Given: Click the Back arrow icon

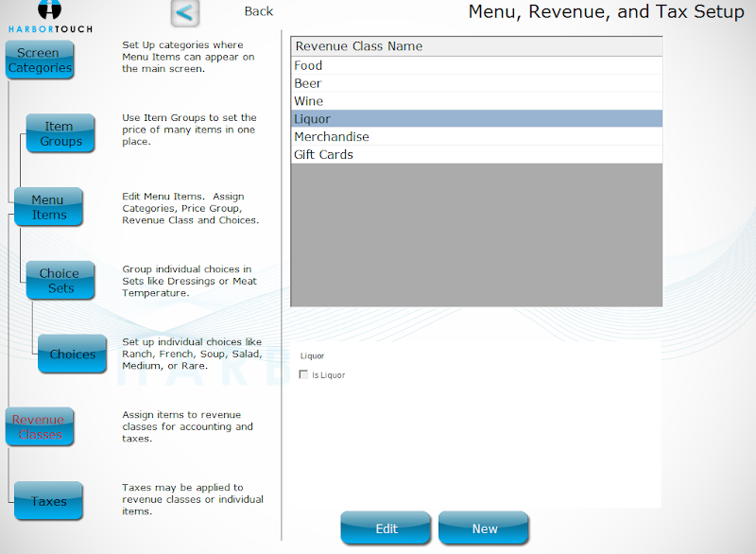Looking at the screenshot, I should pyautogui.click(x=185, y=13).
